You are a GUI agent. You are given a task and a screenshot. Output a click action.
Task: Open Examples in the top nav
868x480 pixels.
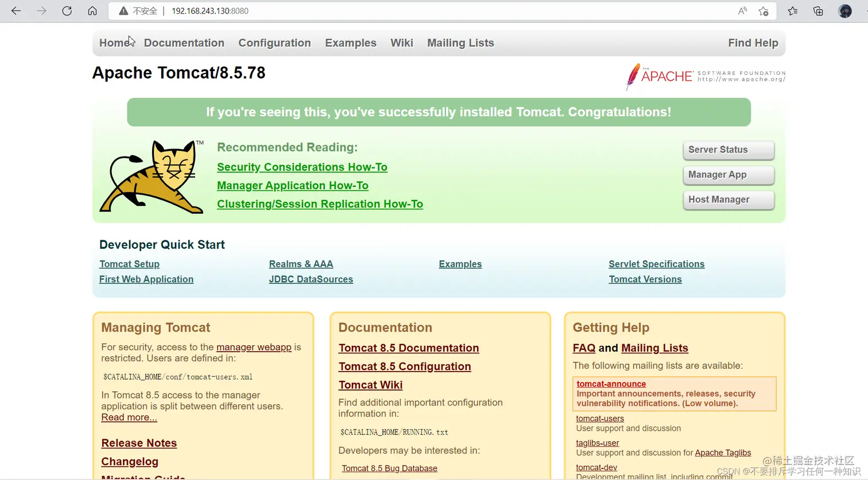(x=351, y=43)
